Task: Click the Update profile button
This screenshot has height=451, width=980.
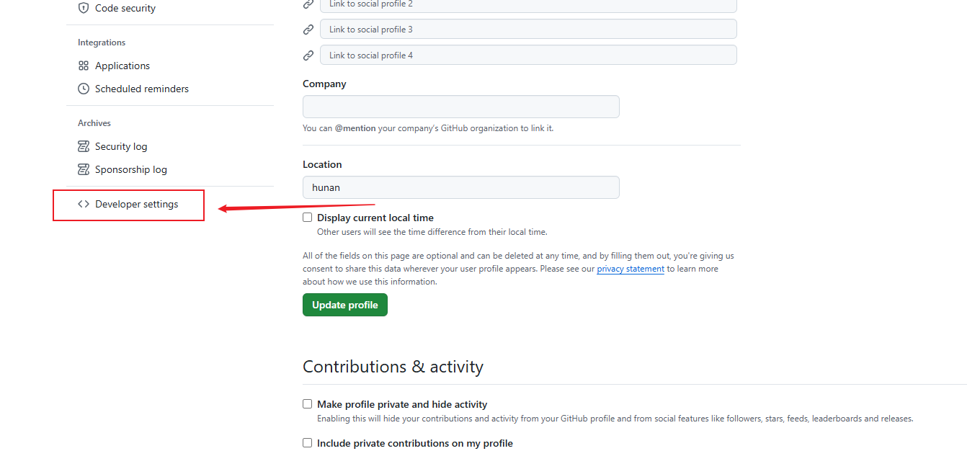Action: (x=345, y=305)
